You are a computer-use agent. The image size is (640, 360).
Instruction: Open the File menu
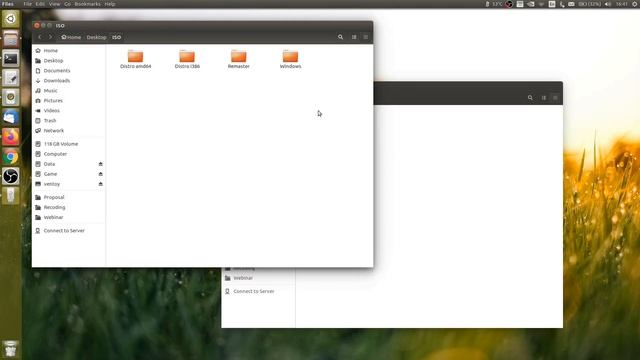click(x=27, y=4)
